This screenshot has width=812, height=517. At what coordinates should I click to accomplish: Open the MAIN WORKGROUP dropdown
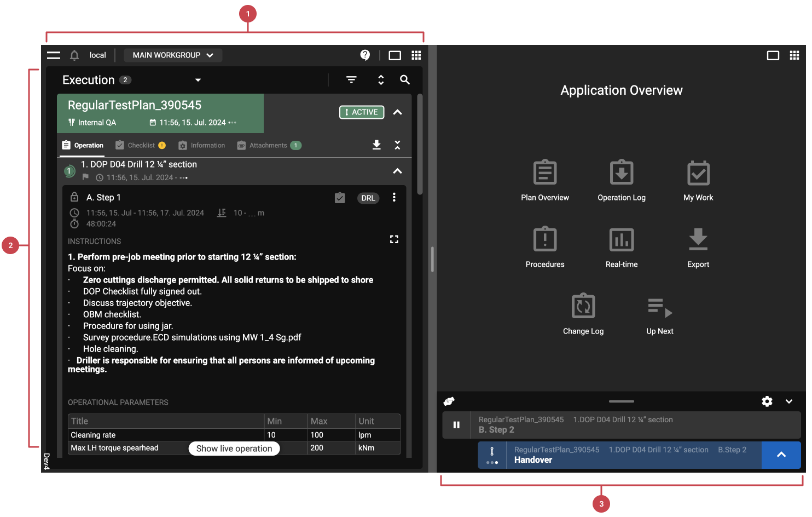[172, 55]
